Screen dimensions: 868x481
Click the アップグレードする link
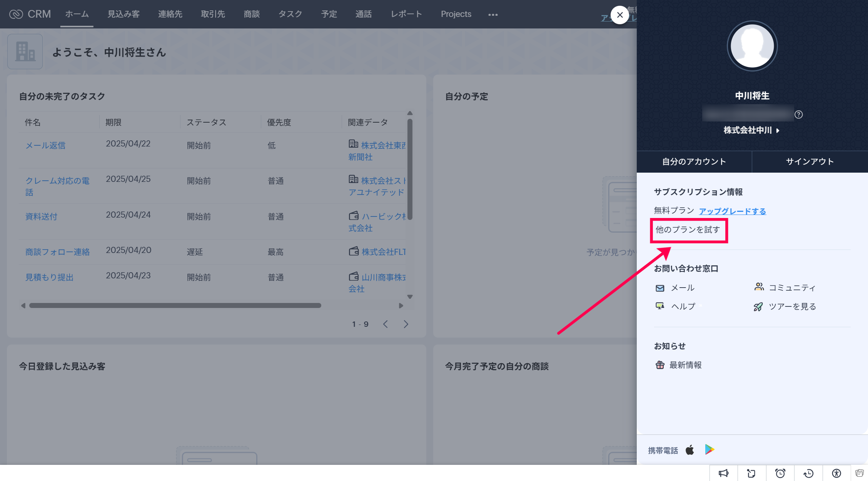732,211
